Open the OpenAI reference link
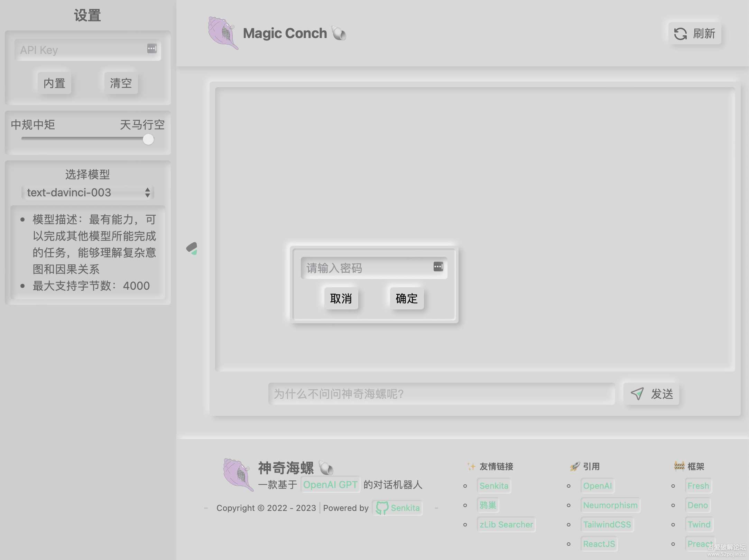Viewport: 749px width, 560px height. coord(596,485)
